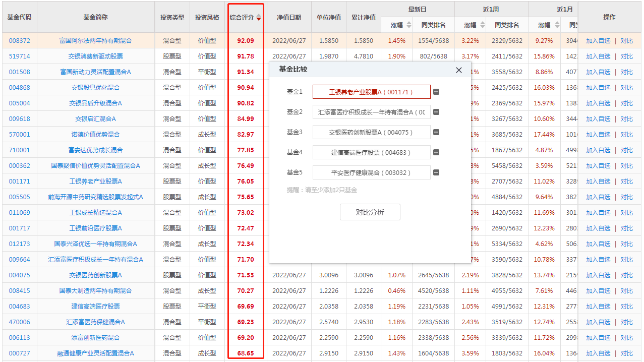
Task: Open fund 前海开源中药研究精选股票发起式A
Action: [95, 197]
